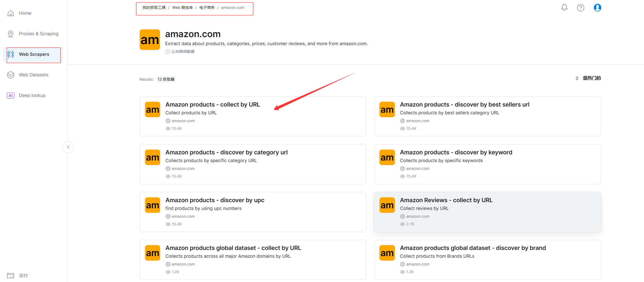Click am logo on global dataset collect by URL card
The image size is (644, 282).
tap(152, 253)
